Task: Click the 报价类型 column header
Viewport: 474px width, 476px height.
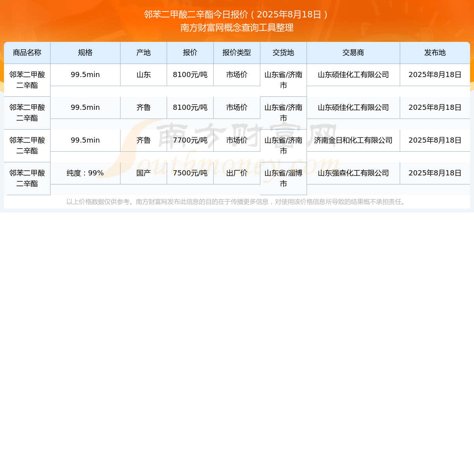Action: coord(237,53)
